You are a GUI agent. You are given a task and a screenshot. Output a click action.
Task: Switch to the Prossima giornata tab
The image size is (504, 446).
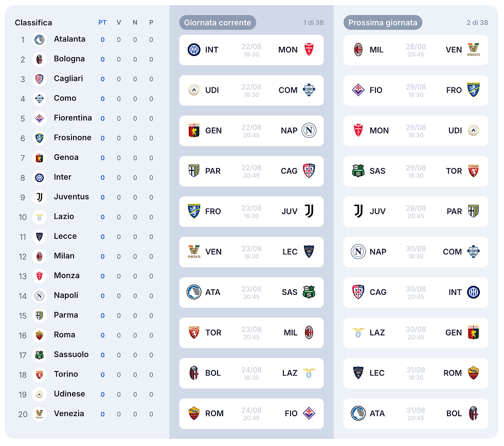[x=383, y=23]
